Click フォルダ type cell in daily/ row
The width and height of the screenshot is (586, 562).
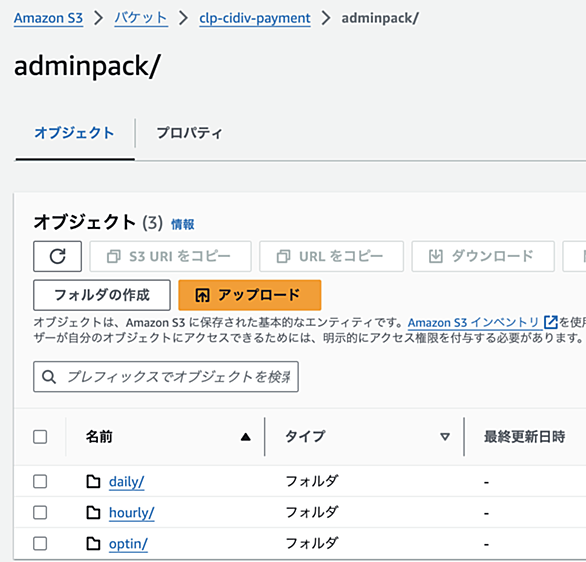(312, 481)
